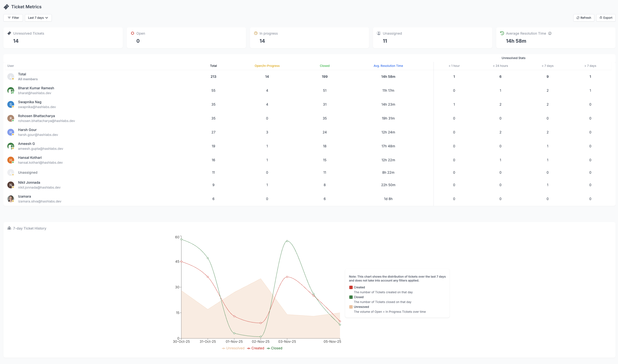The width and height of the screenshot is (618, 364).
Task: Click the Ticket Metrics ticket icon
Action: (6, 7)
